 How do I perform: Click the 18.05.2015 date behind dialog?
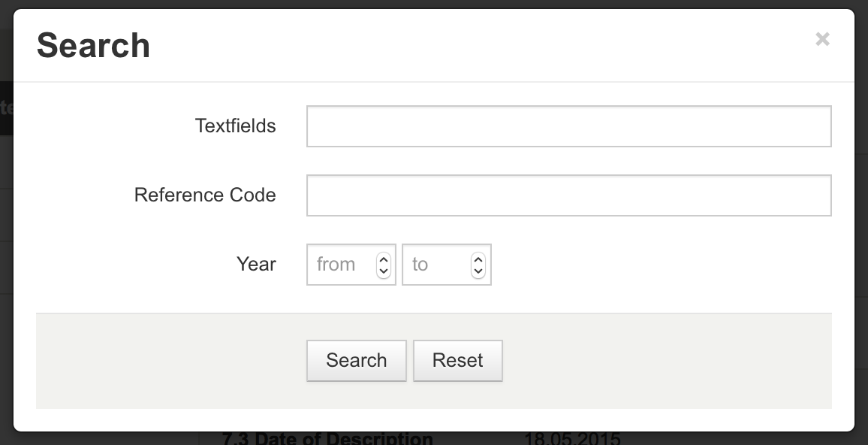coord(571,439)
